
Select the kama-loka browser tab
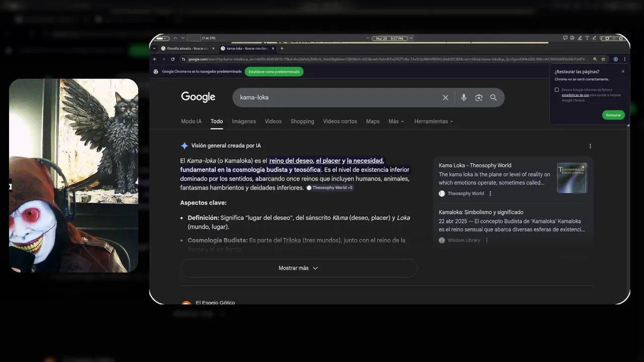tap(247, 48)
